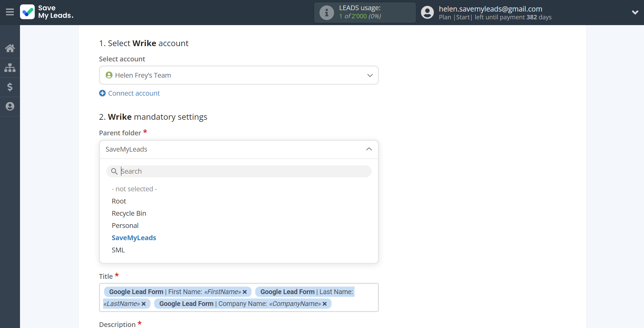Image resolution: width=644 pixels, height=328 pixels.
Task: Remove the CompanyName tag from Title
Action: click(x=325, y=304)
